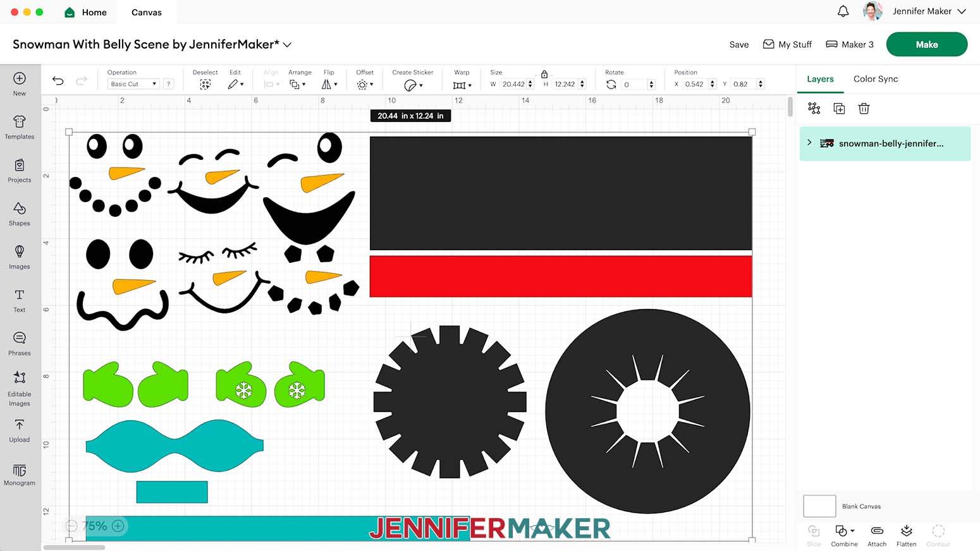
Task: Click the green Make button
Action: tap(927, 44)
